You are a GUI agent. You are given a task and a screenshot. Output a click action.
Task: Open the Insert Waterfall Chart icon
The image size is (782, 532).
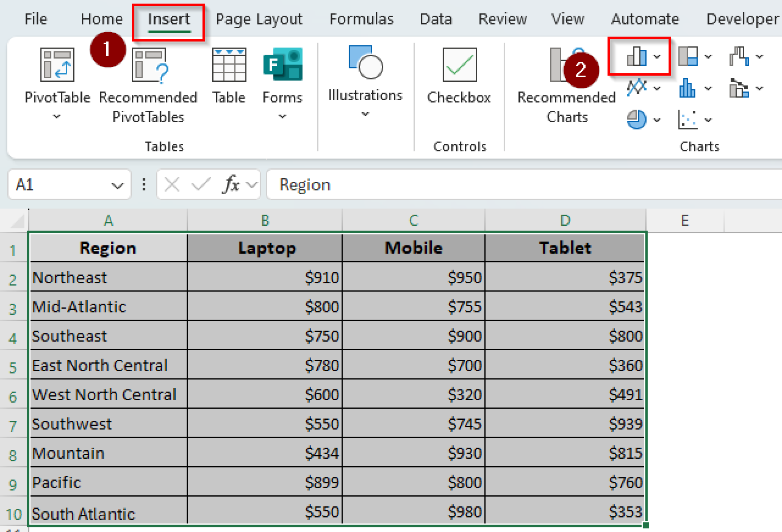pyautogui.click(x=740, y=56)
